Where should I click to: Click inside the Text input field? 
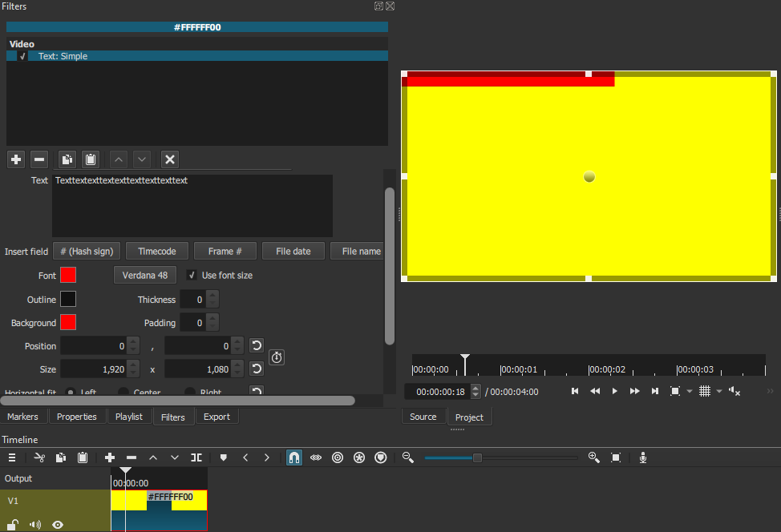192,206
